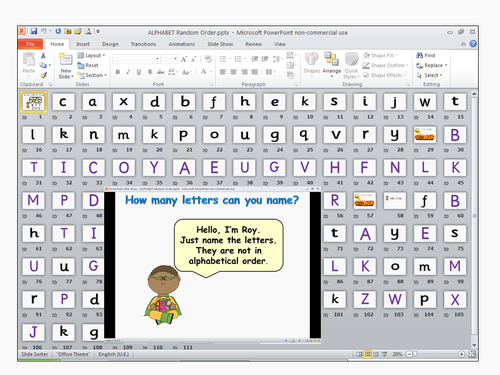500x375 pixels.
Task: Open the Select dropdown in Editing group
Action: (430, 75)
